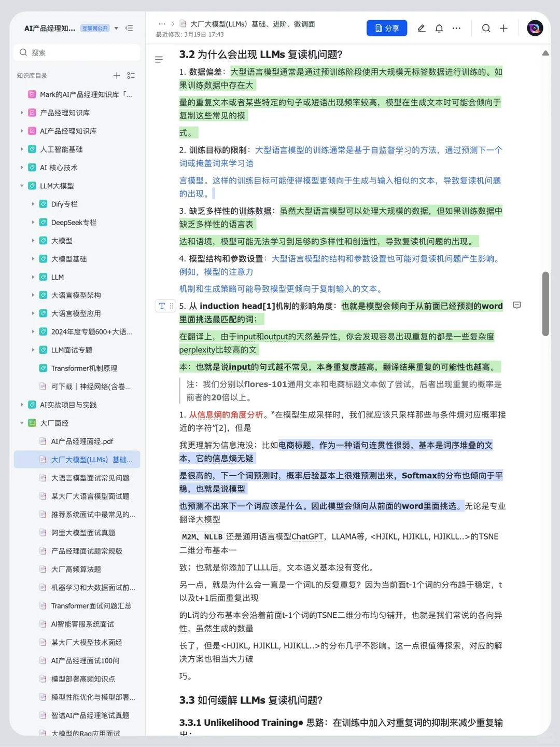Click the 分享 share button
The image size is (560, 747).
pos(386,28)
